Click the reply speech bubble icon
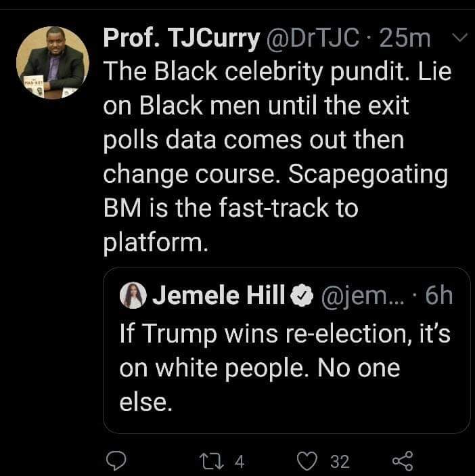Screen dimensions: 475x476 (x=118, y=461)
